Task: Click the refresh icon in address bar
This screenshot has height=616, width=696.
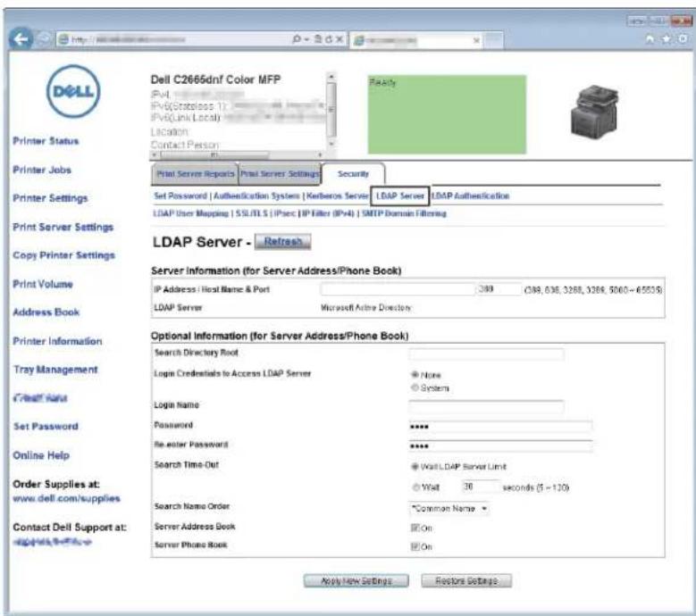Action: click(x=329, y=39)
